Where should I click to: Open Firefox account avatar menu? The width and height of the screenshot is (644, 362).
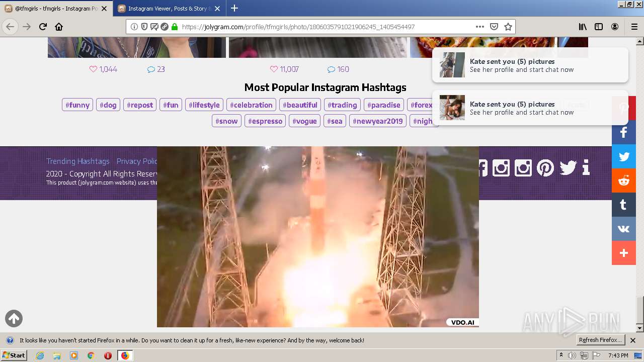pos(615,27)
